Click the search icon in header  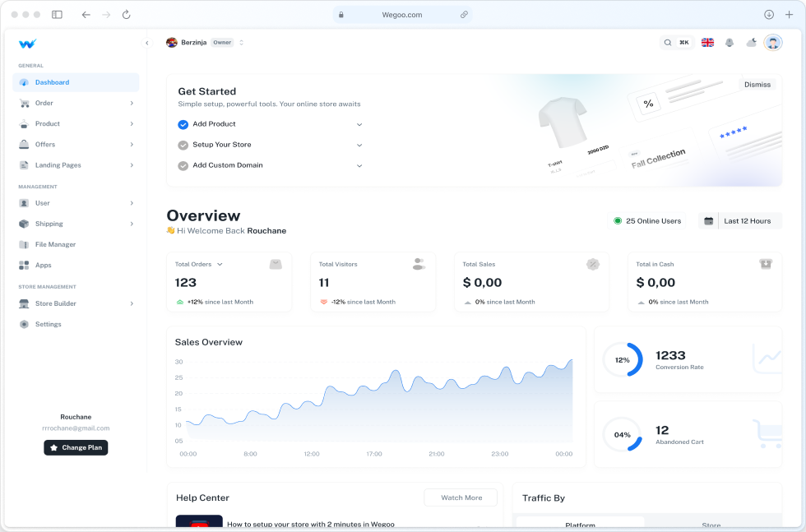point(668,43)
